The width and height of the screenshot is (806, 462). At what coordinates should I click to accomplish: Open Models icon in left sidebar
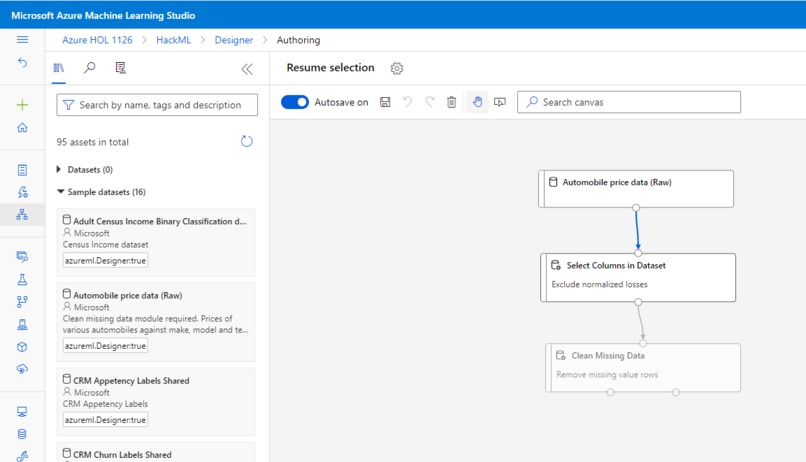22,324
